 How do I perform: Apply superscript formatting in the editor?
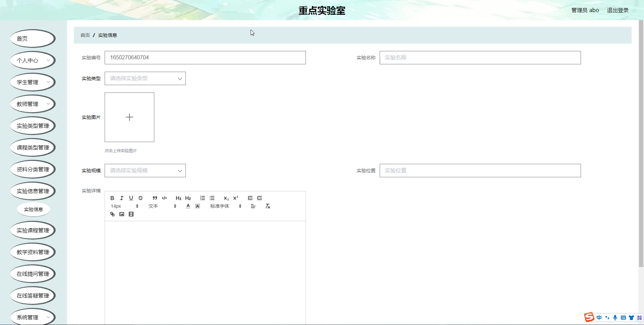(235, 198)
